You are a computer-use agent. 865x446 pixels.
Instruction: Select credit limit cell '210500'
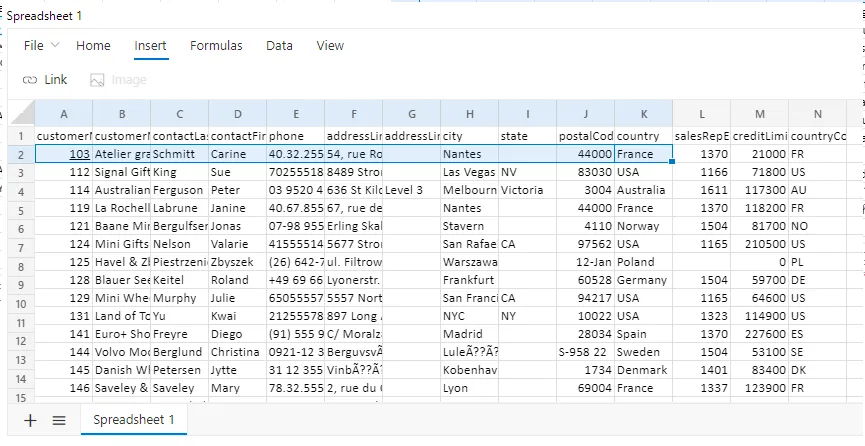(x=760, y=244)
